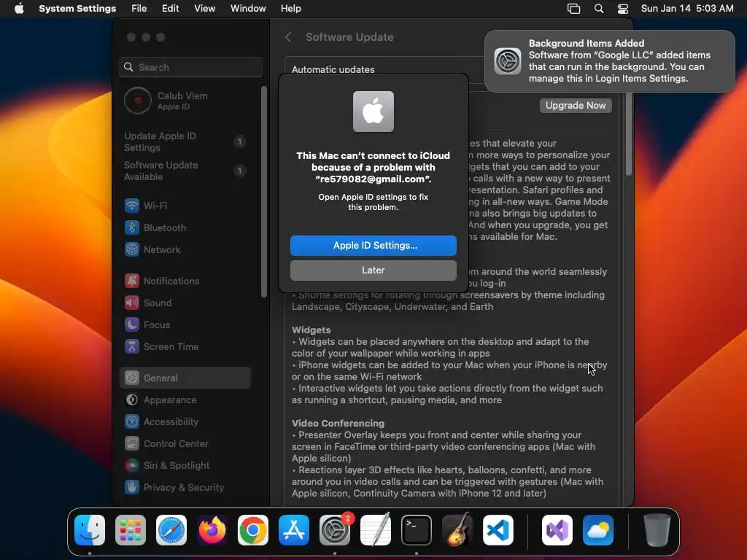Open Bluetooth settings icon

[x=132, y=227]
